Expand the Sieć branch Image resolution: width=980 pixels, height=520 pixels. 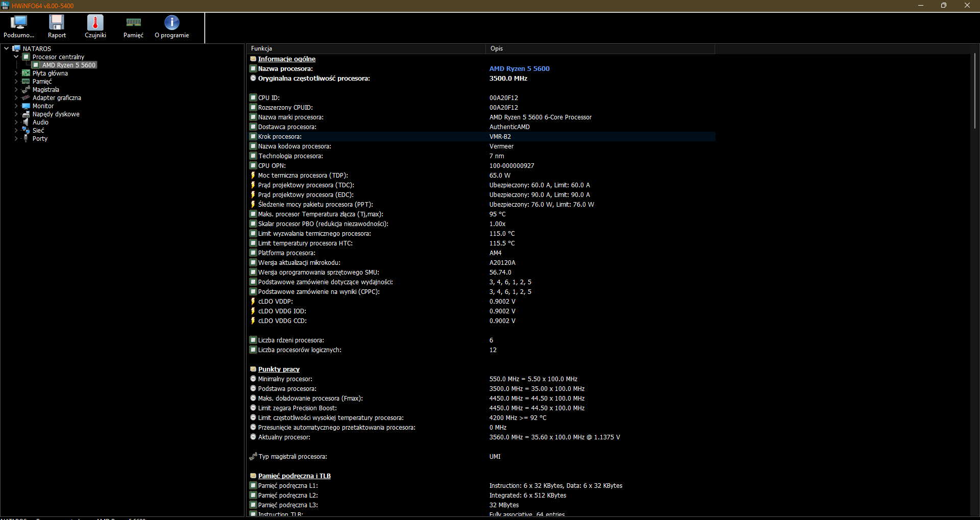tap(16, 130)
